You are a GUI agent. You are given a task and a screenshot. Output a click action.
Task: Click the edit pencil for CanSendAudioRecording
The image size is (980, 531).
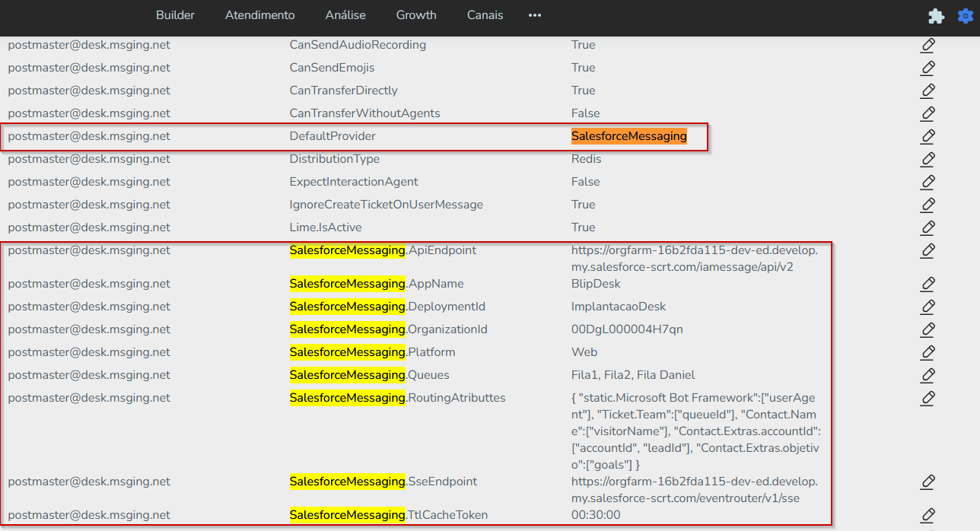point(928,45)
